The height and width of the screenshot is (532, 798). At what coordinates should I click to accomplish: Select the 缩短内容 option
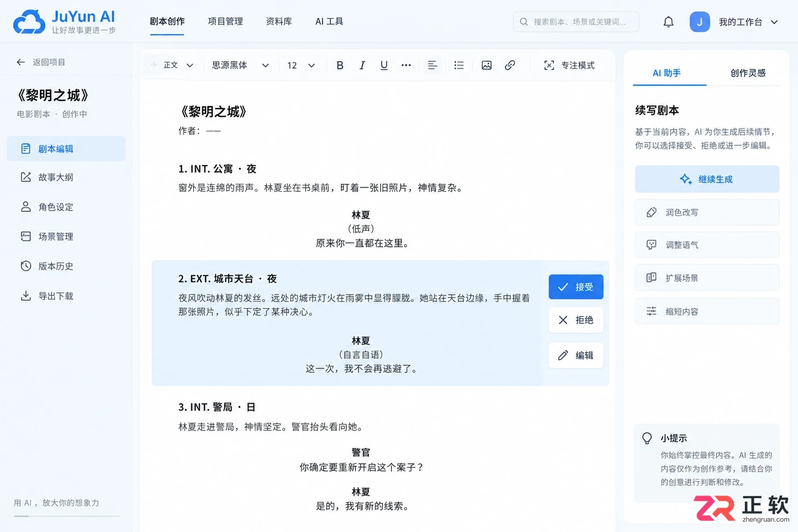[707, 311]
